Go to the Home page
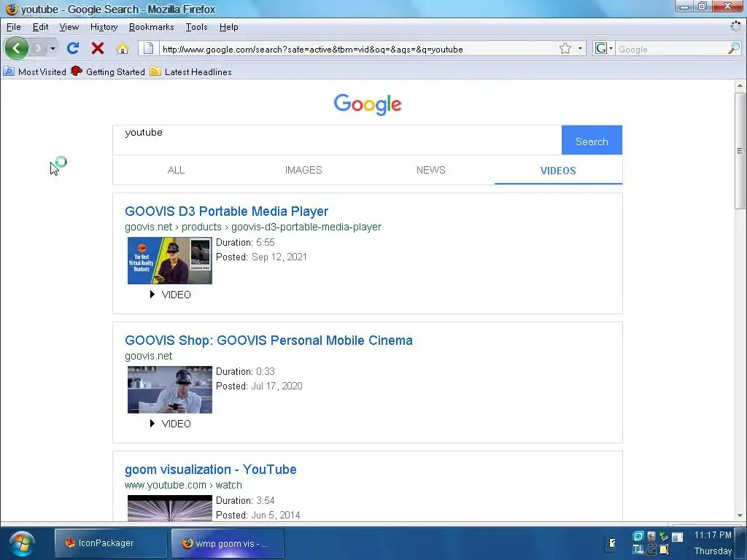The image size is (747, 560). point(123,48)
